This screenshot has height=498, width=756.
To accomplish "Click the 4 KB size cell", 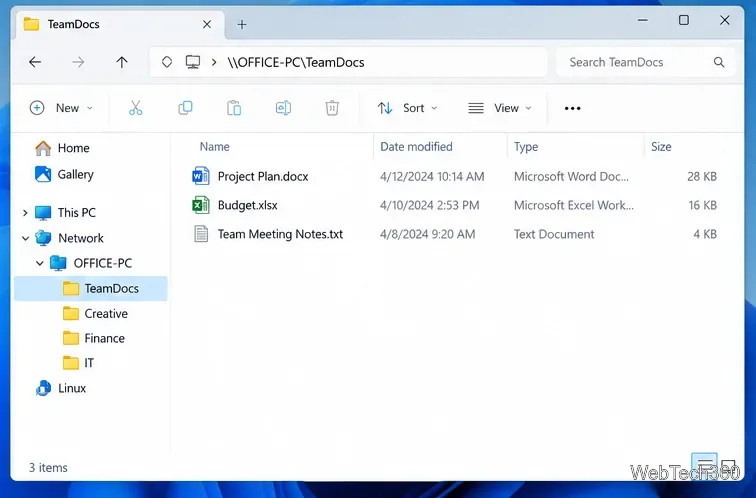I will pyautogui.click(x=705, y=234).
